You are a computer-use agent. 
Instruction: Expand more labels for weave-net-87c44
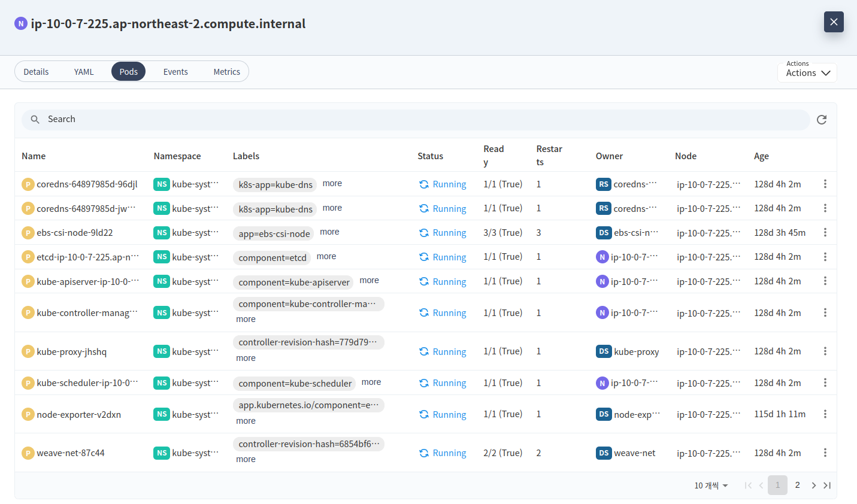(246, 459)
